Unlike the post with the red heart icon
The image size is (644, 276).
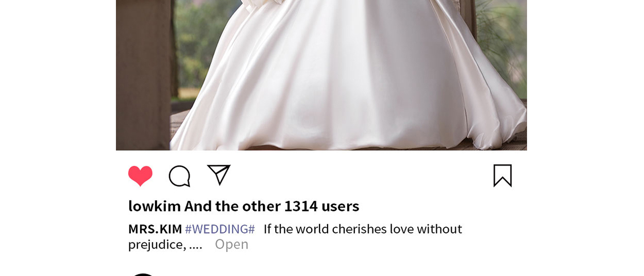tap(140, 176)
